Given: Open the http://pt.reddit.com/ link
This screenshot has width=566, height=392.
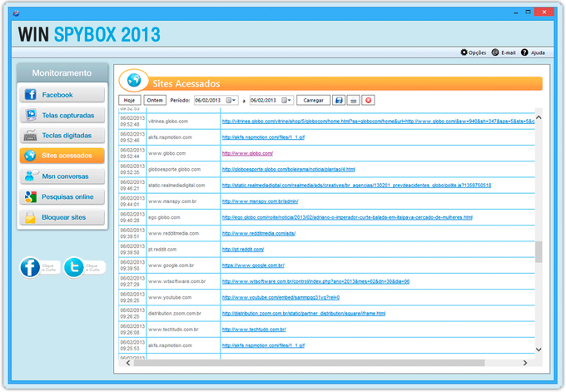Looking at the screenshot, I should coord(243,250).
